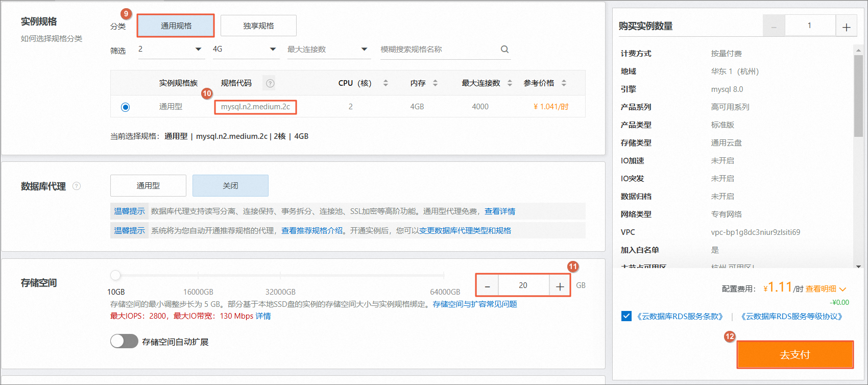Increase storage size with the plus button

pyautogui.click(x=560, y=286)
